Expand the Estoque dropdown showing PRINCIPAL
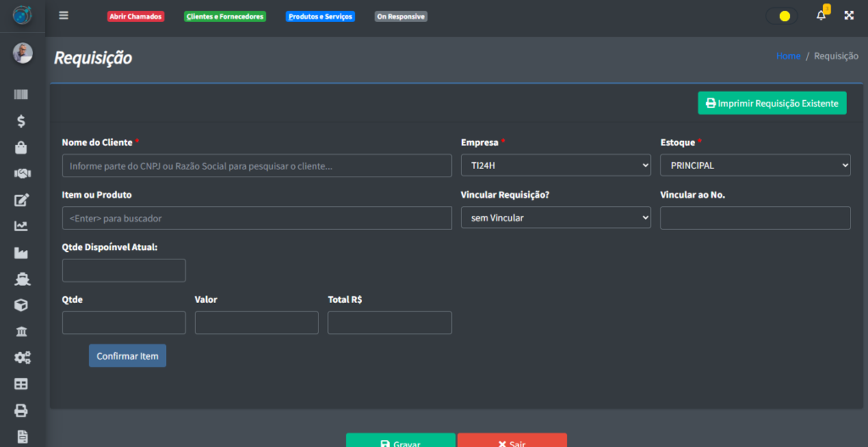Image resolution: width=868 pixels, height=447 pixels. pyautogui.click(x=754, y=165)
